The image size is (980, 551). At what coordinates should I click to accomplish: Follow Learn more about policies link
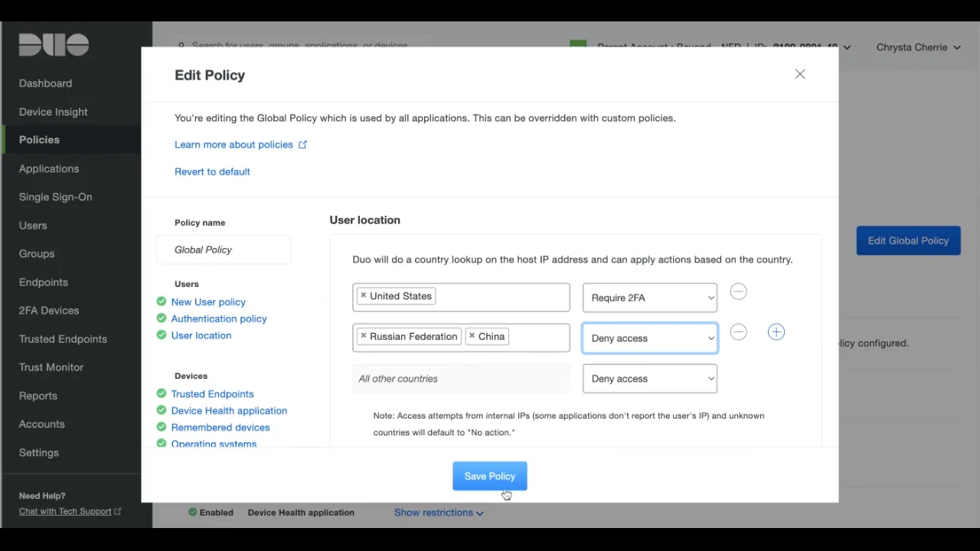(x=234, y=145)
